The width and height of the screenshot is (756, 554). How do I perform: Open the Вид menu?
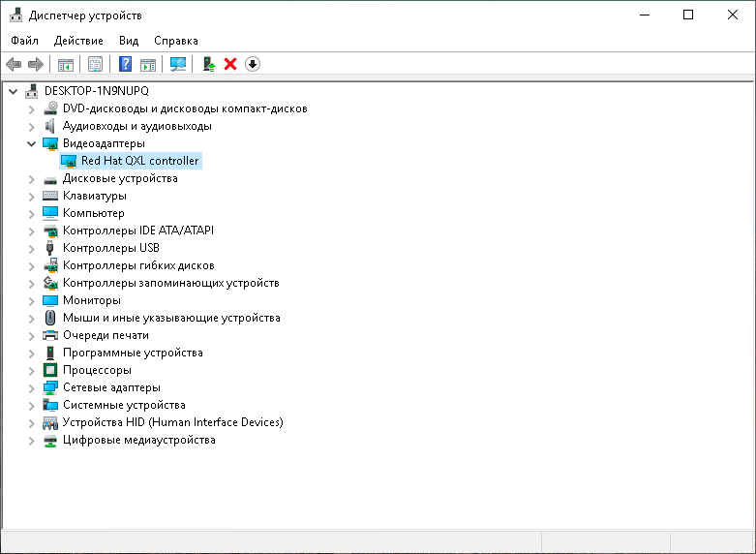(129, 41)
